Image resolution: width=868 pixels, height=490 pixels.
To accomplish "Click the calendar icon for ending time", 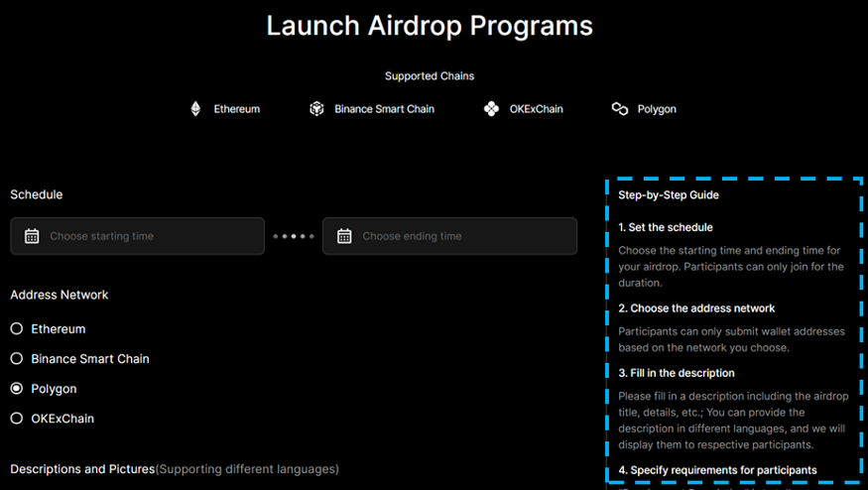I will click(x=344, y=236).
